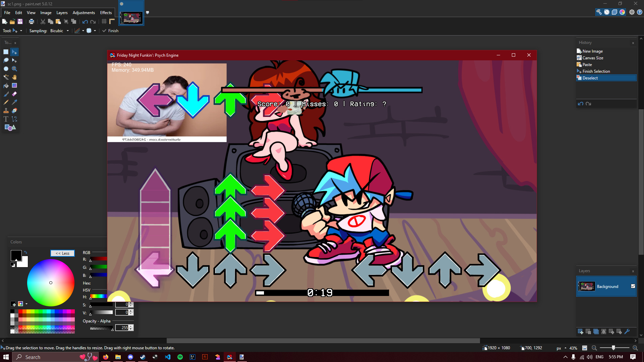The height and width of the screenshot is (362, 644).
Task: Open the Adjustments menu
Action: coord(84,13)
